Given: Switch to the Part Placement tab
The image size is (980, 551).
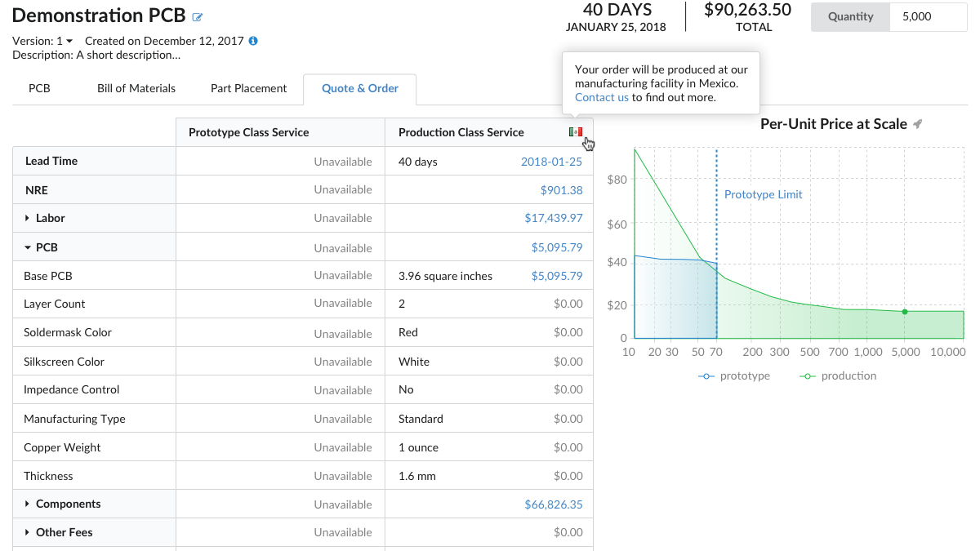Looking at the screenshot, I should (x=248, y=88).
